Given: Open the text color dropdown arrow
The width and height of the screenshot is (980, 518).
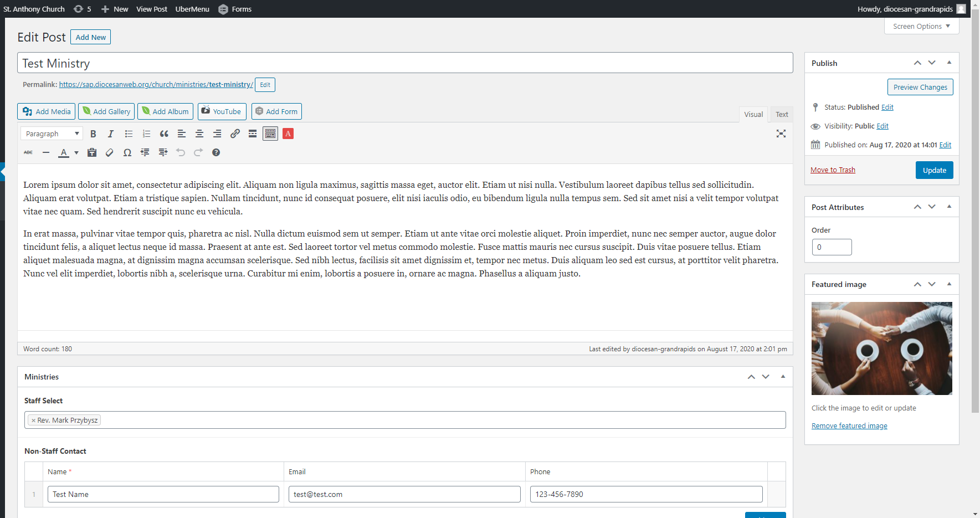Looking at the screenshot, I should (x=76, y=152).
